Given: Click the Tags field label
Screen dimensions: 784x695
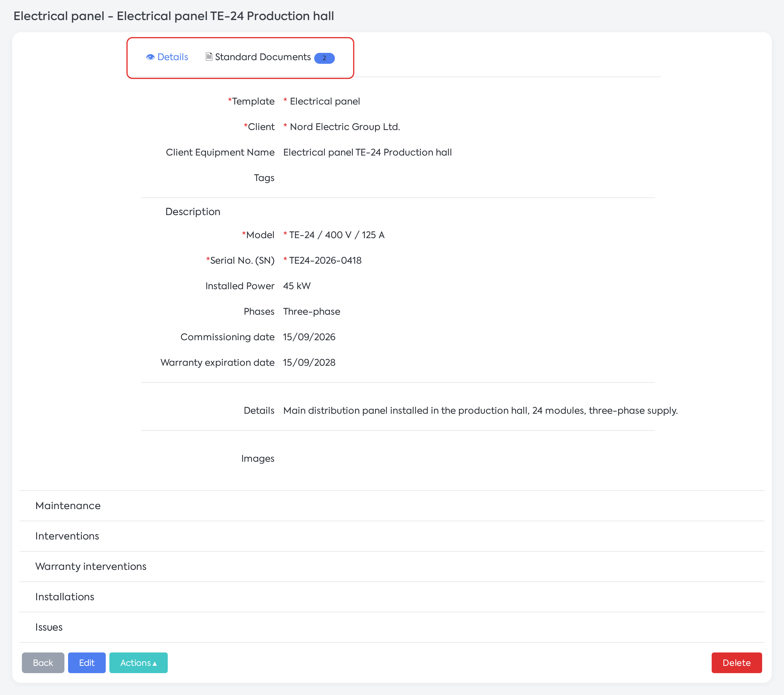Looking at the screenshot, I should (264, 178).
